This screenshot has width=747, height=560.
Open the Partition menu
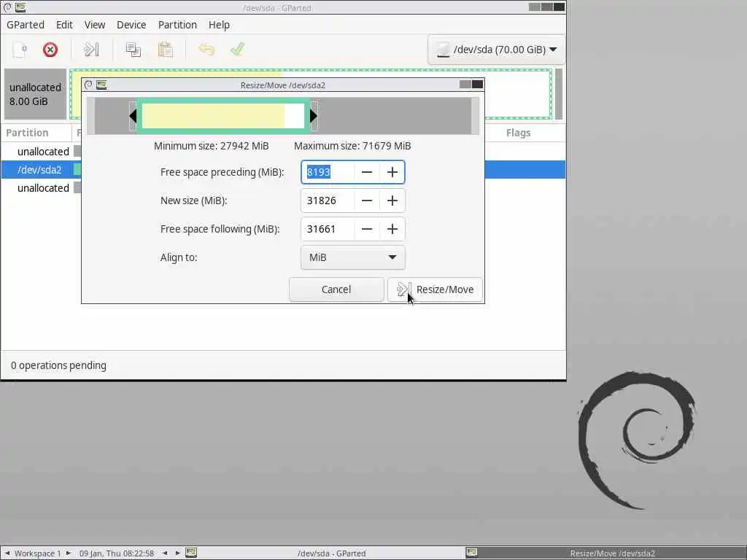point(177,25)
